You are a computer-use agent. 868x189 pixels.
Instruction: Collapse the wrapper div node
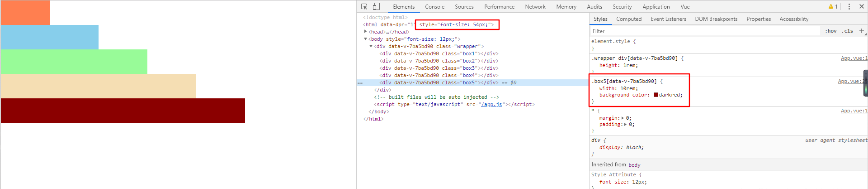(x=371, y=46)
